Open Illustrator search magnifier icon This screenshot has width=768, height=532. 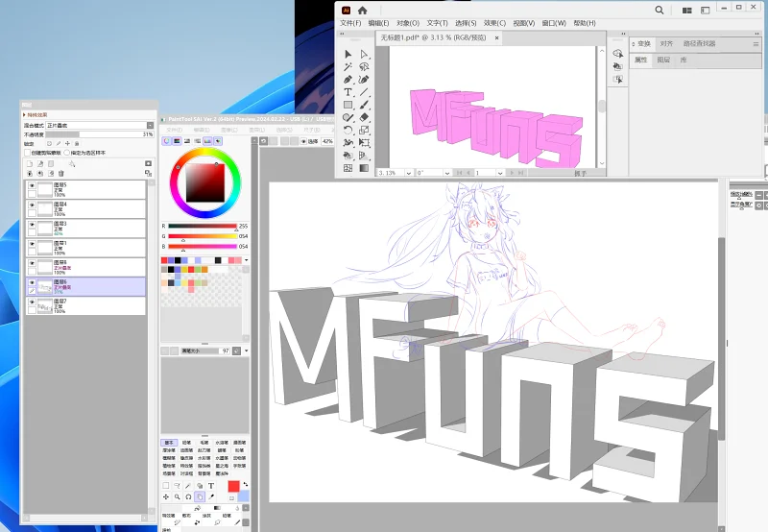pos(660,11)
